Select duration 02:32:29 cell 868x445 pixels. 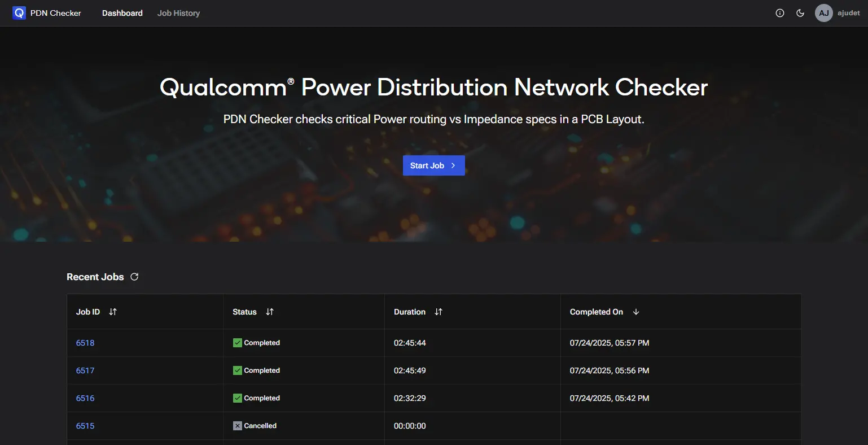tap(410, 398)
